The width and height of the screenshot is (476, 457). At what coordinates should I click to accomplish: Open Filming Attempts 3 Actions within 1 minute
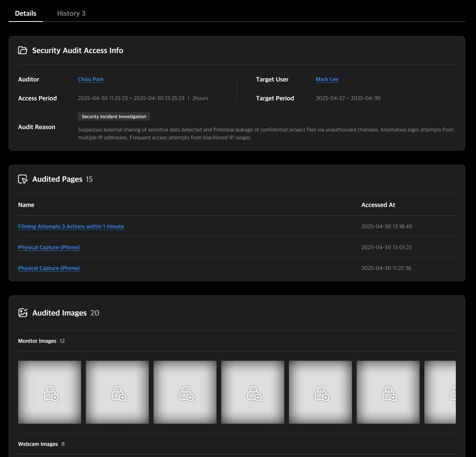coord(71,227)
